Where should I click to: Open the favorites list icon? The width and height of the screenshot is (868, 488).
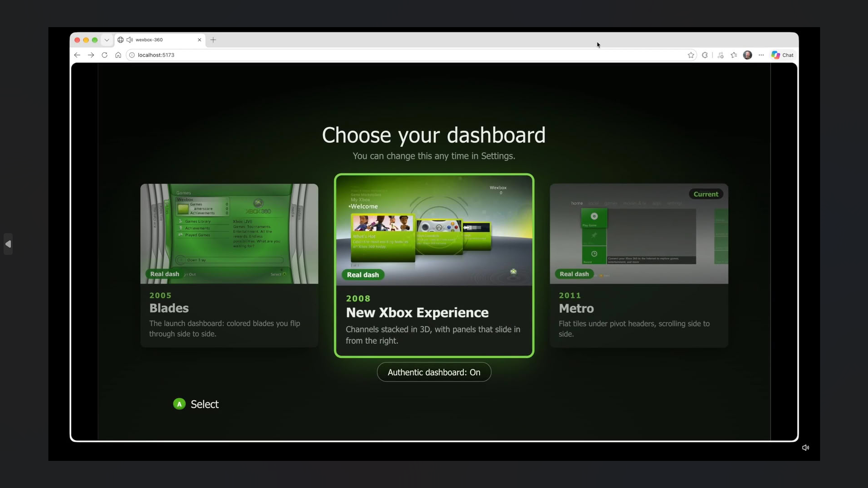click(x=734, y=55)
